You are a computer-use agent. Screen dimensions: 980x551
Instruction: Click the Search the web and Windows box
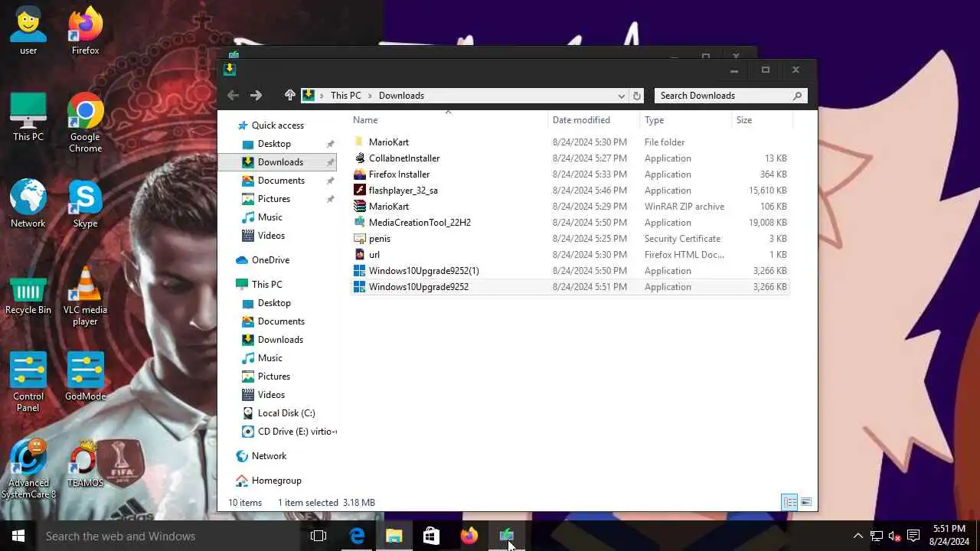tap(168, 536)
